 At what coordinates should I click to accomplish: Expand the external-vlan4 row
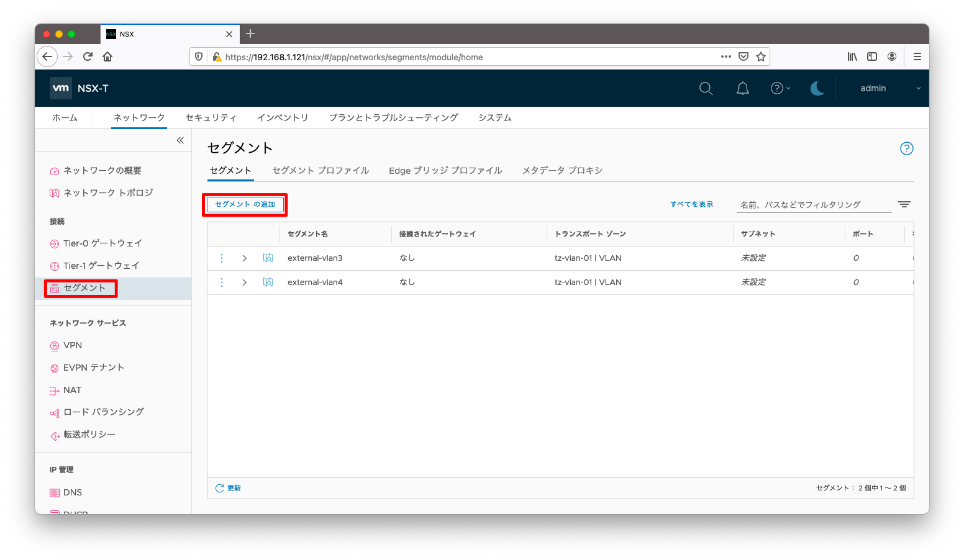pyautogui.click(x=245, y=282)
